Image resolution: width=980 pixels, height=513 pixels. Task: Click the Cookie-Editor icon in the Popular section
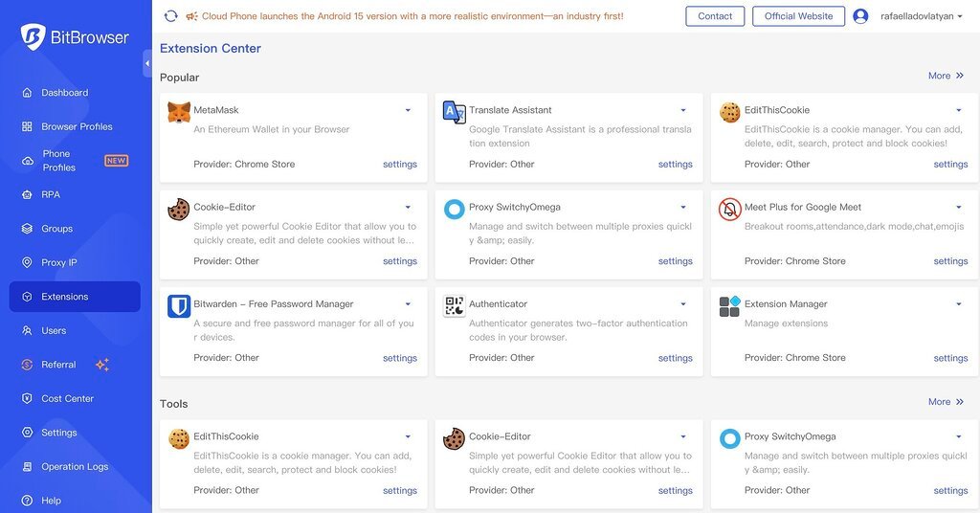point(179,210)
